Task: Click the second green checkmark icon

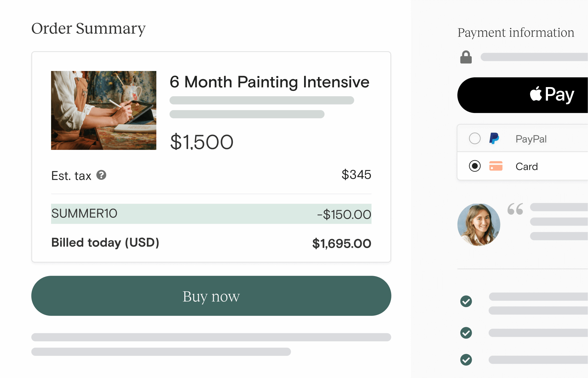Action: 466,333
